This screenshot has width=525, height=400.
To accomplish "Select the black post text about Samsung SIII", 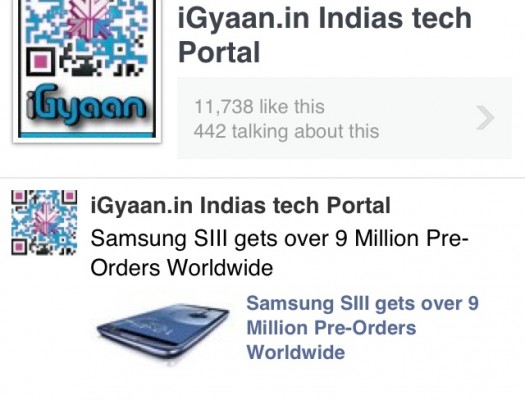I will [x=279, y=253].
